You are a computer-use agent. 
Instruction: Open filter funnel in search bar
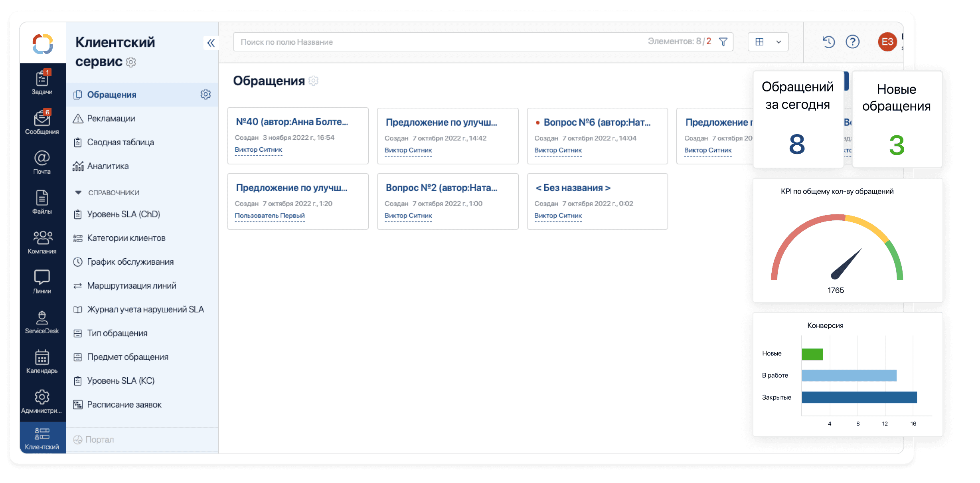pyautogui.click(x=723, y=42)
